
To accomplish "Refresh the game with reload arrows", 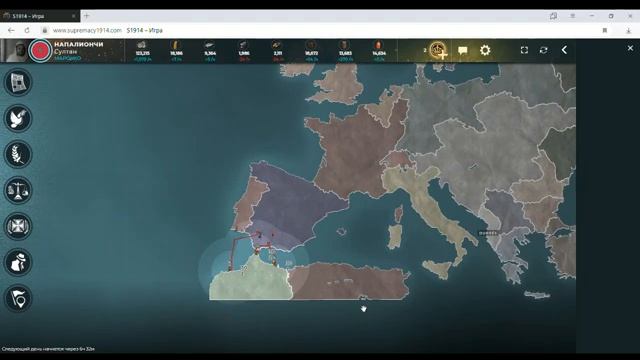I will (543, 50).
